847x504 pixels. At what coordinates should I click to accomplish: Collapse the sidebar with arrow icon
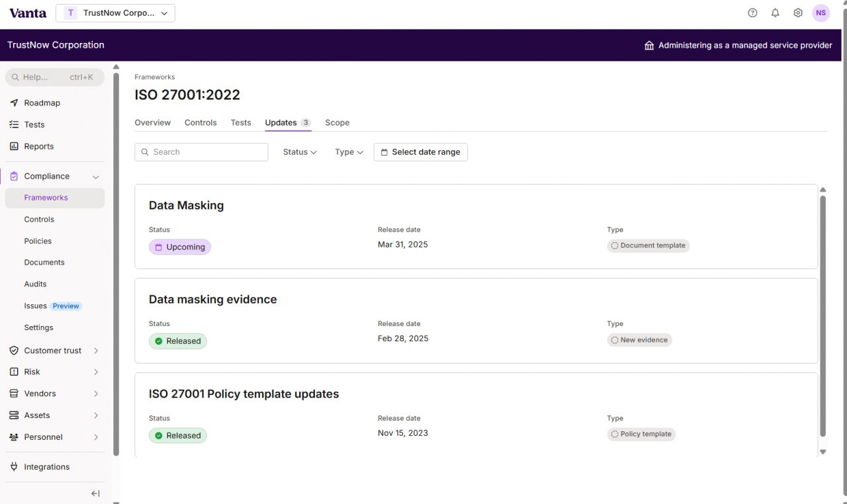click(x=95, y=493)
